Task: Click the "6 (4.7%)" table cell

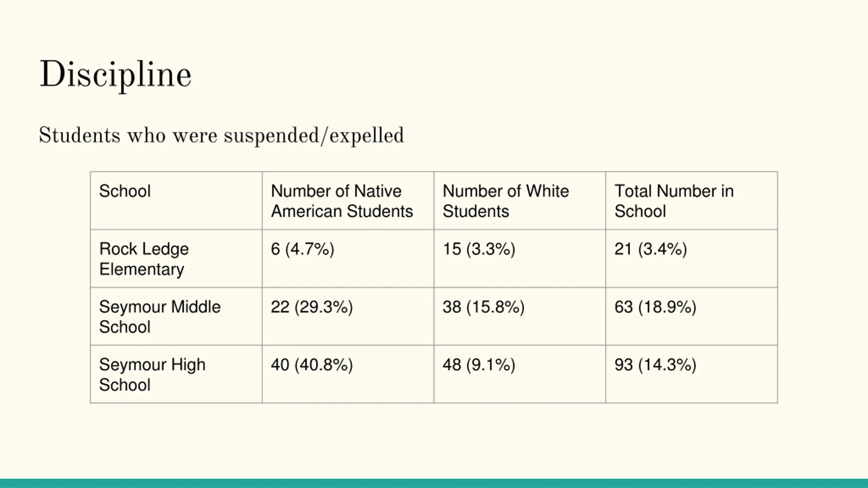Action: [302, 249]
